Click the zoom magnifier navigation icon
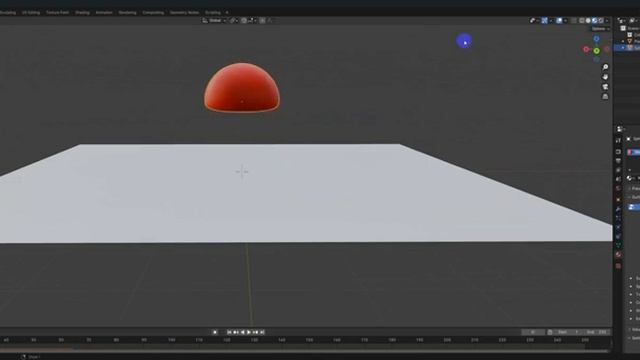 pyautogui.click(x=605, y=67)
